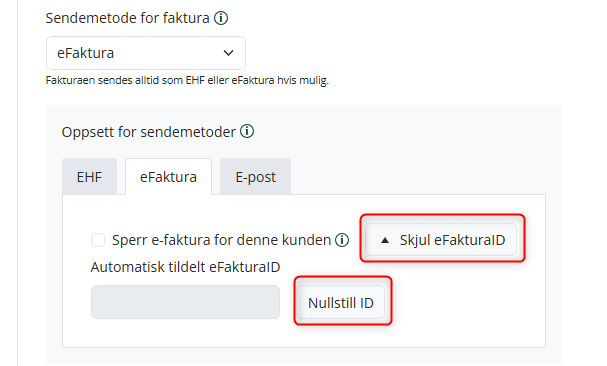Open info icon after Sperr e-faktura label

pyautogui.click(x=342, y=240)
